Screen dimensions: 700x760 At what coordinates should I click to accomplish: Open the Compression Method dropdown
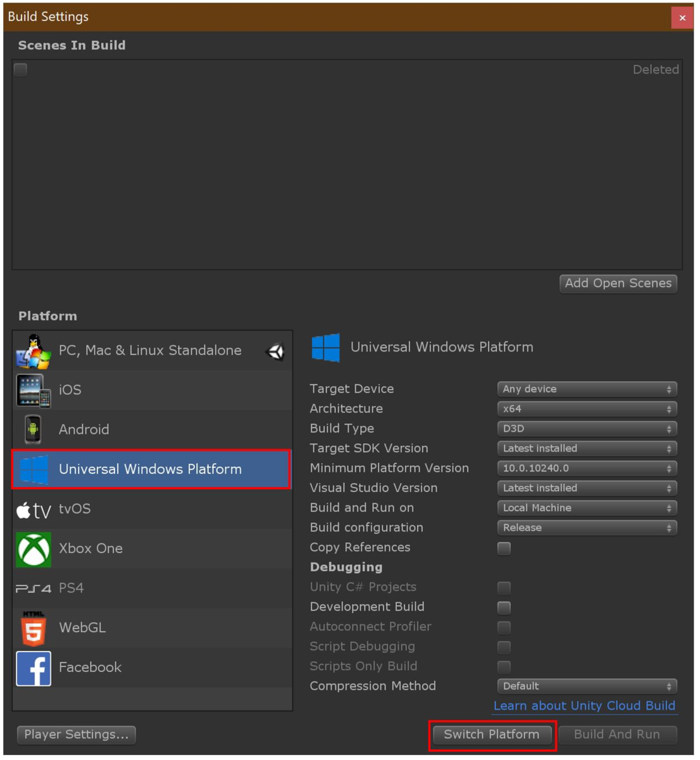(587, 687)
